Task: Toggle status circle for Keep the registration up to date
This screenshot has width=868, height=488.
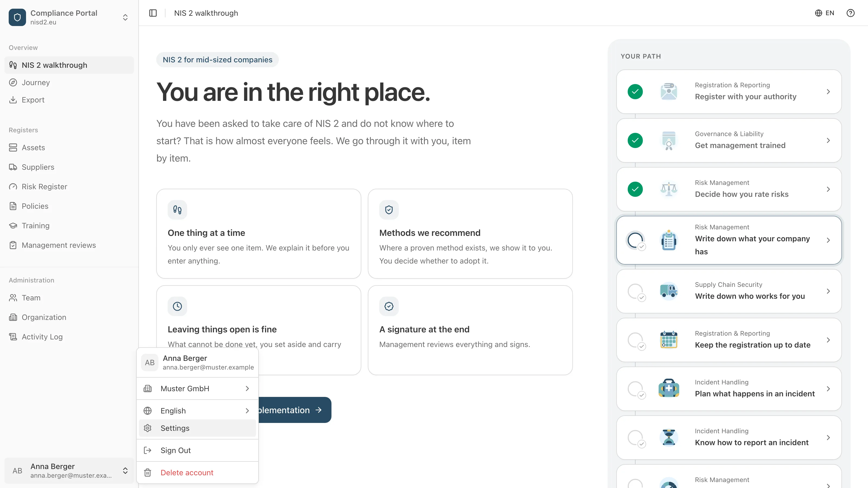Action: (x=635, y=340)
